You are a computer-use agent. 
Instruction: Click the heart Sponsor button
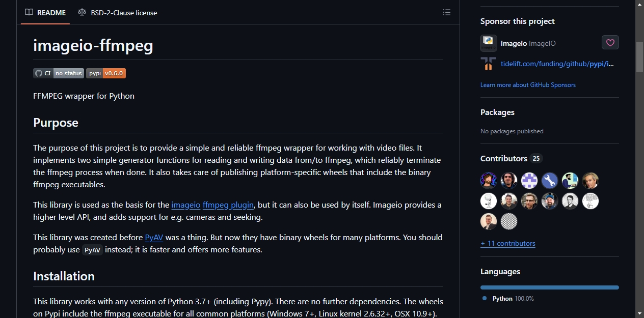tap(610, 43)
